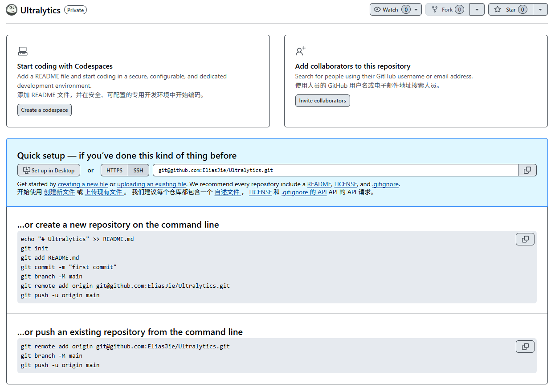Click 'git add README.md' line
Viewport: 555px width, 392px height.
tap(50, 257)
